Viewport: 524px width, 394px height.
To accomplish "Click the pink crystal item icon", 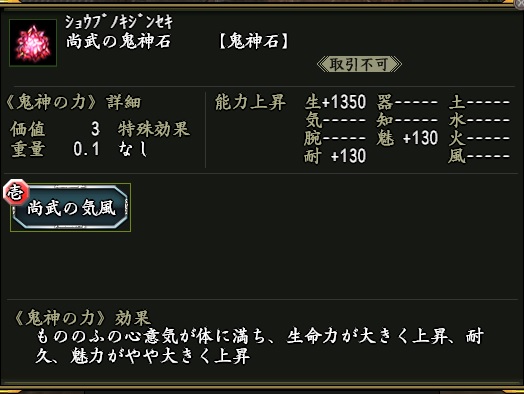I will 33,43.
